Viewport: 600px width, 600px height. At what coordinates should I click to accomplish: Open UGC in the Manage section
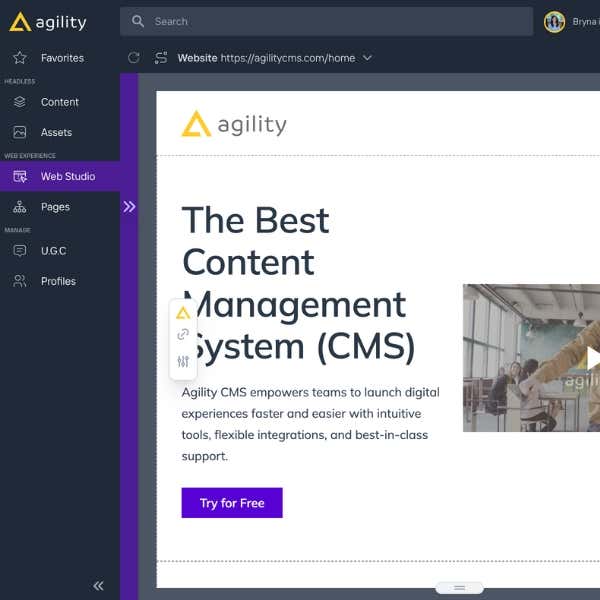click(53, 251)
